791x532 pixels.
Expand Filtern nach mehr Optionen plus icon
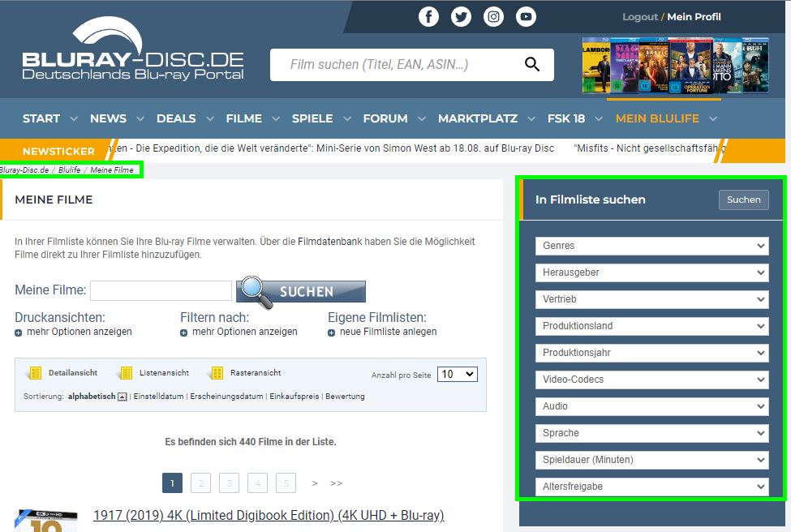click(183, 332)
